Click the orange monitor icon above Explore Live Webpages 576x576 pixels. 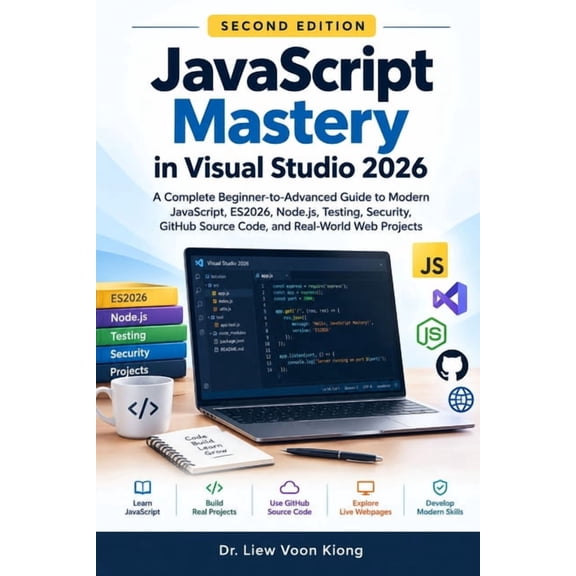[x=366, y=488]
